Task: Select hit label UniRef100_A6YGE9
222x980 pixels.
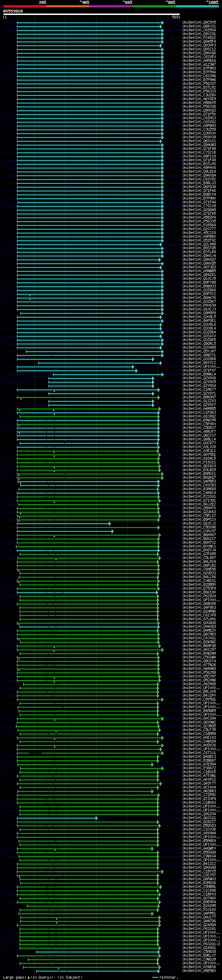Action: point(199,99)
